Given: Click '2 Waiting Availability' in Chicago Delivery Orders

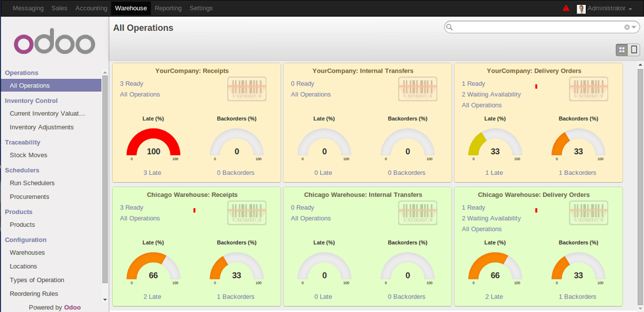Looking at the screenshot, I should pyautogui.click(x=491, y=218).
